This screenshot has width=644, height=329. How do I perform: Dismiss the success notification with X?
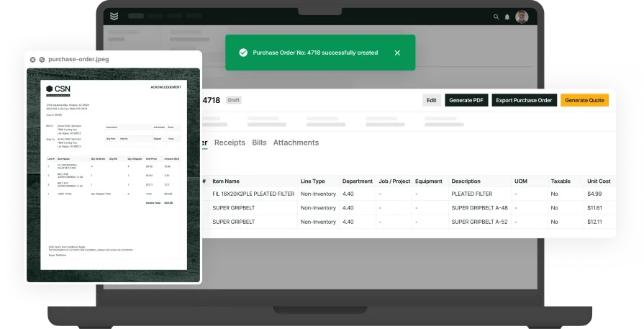(x=397, y=53)
